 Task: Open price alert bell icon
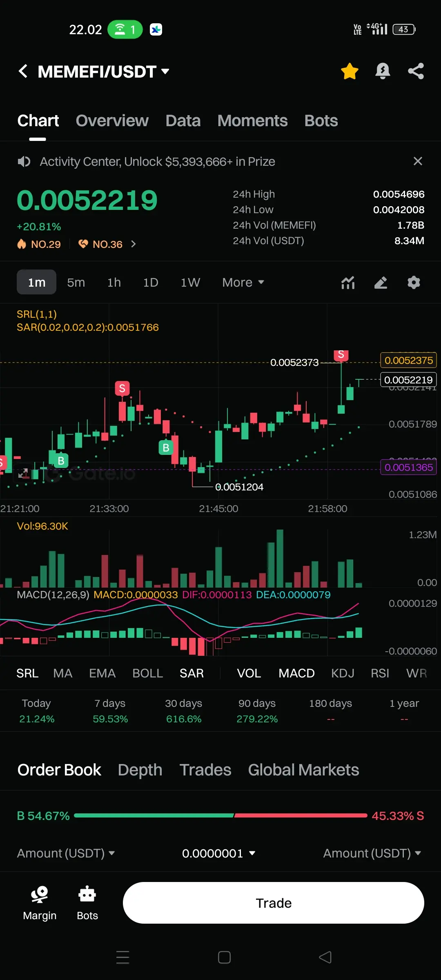(383, 71)
